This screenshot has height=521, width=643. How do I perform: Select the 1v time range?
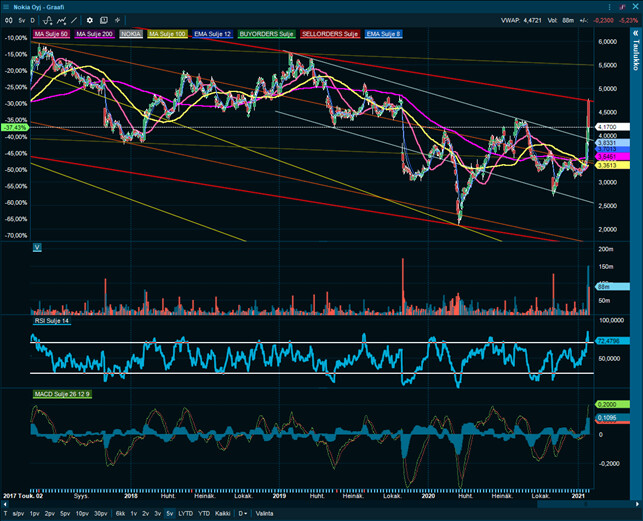(x=131, y=513)
